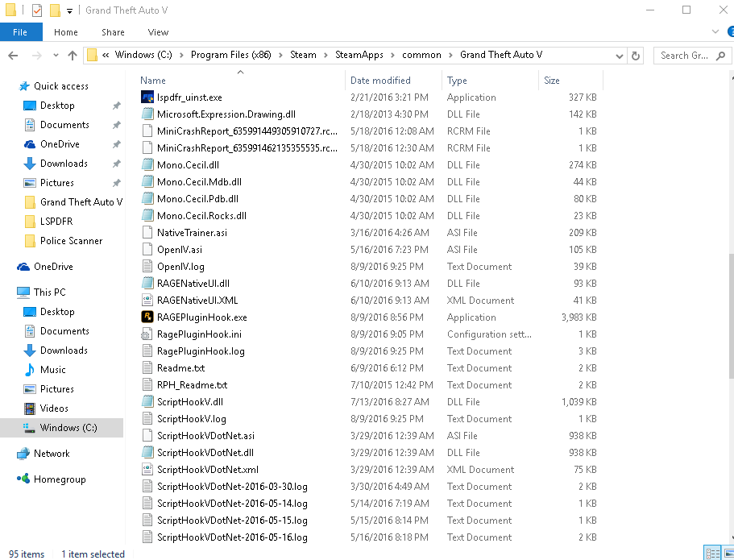734x560 pixels.
Task: Click the Network icon in sidebar
Action: 23,454
